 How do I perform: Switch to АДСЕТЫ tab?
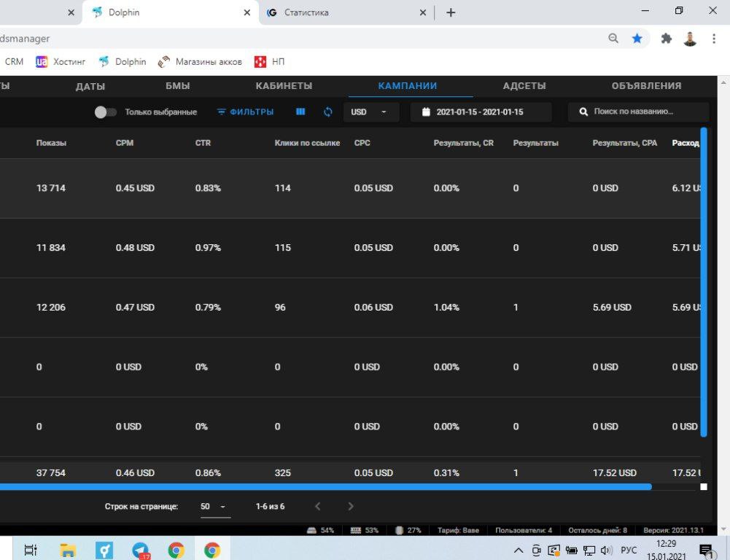pyautogui.click(x=524, y=86)
